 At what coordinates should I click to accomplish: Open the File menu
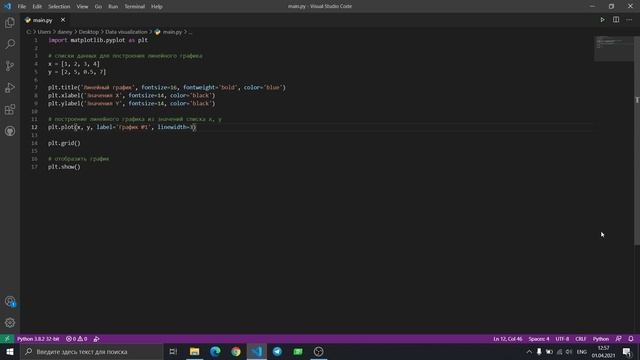click(x=22, y=7)
